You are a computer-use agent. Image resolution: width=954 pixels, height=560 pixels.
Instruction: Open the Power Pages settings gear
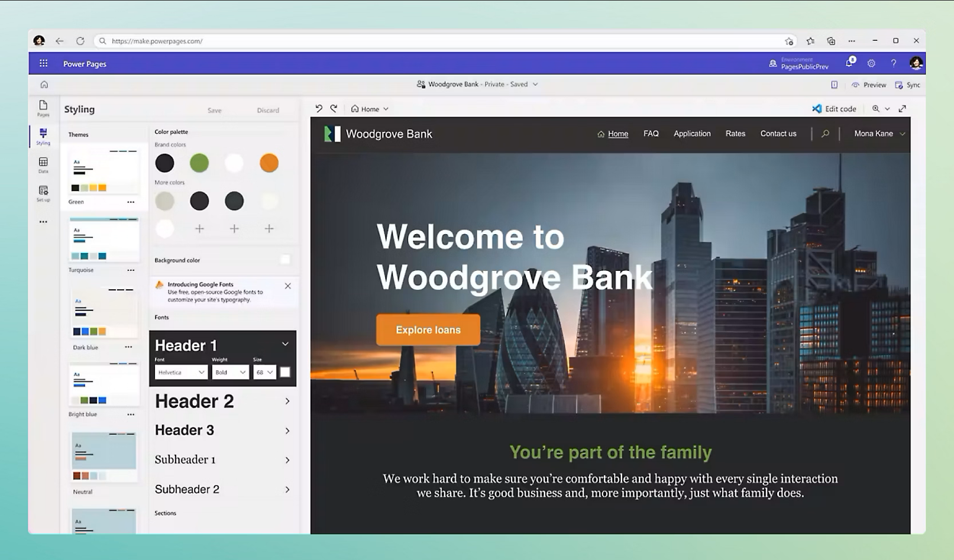coord(871,63)
